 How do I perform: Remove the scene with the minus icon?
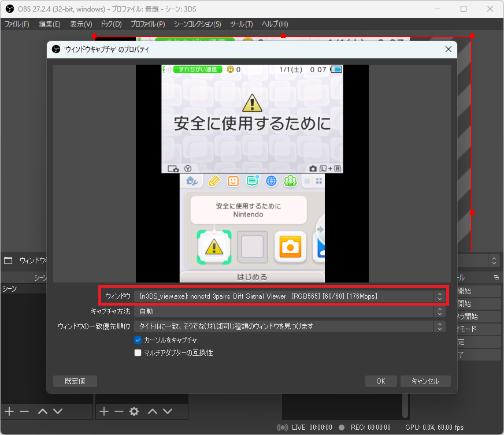[x=24, y=411]
